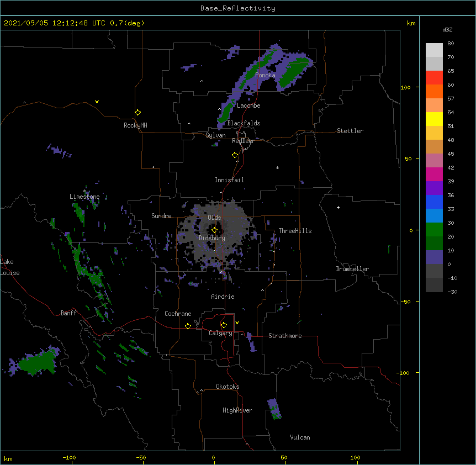This screenshot has height=465, width=476.
Task: Click the white plus marker west of Drumheller
Action: [338, 207]
